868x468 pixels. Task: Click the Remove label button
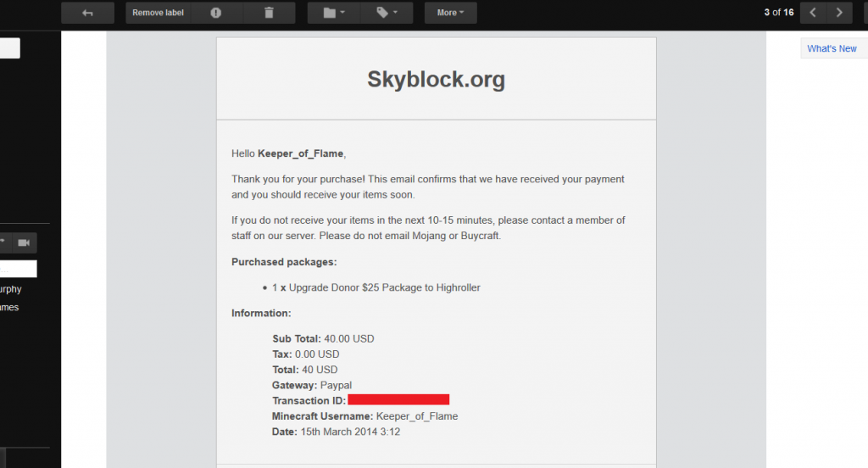click(159, 13)
